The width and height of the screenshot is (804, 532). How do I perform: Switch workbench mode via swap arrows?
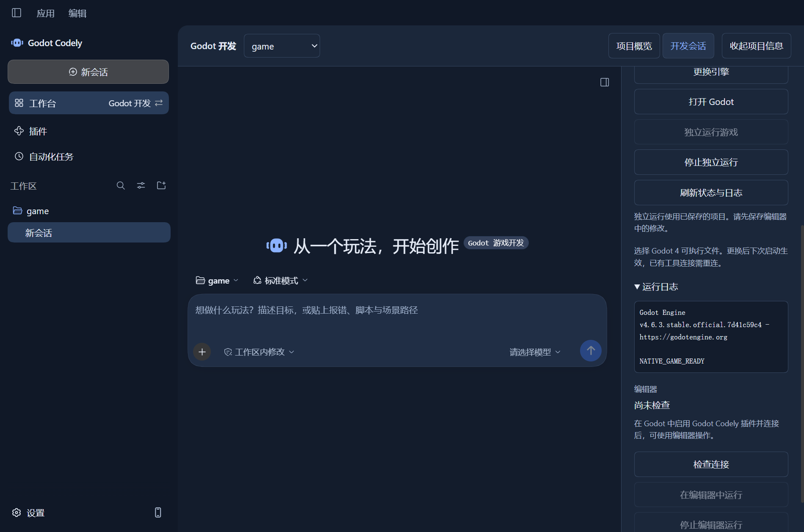point(159,103)
